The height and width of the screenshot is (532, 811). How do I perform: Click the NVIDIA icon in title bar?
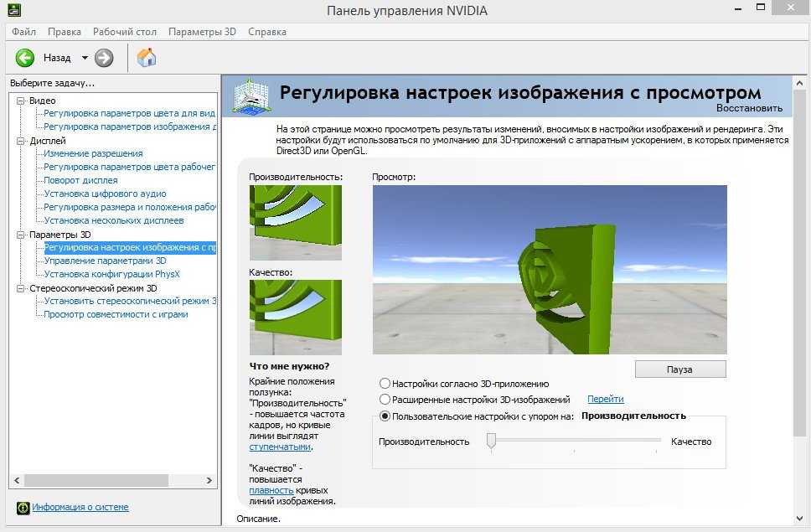[12, 11]
